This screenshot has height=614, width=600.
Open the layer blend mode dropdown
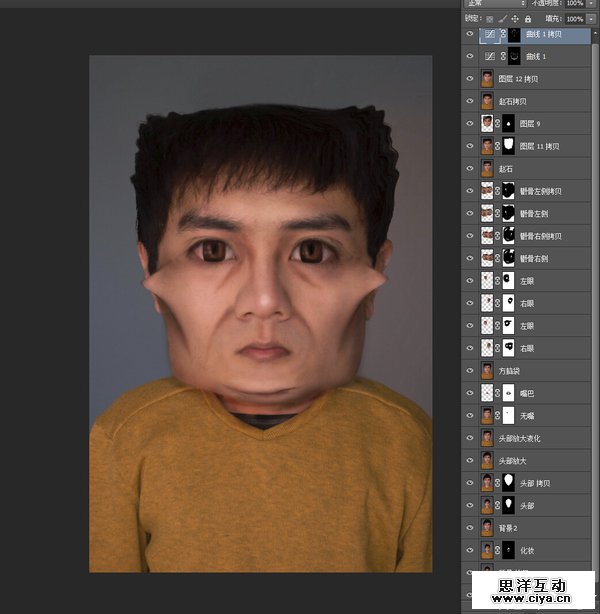(495, 4)
